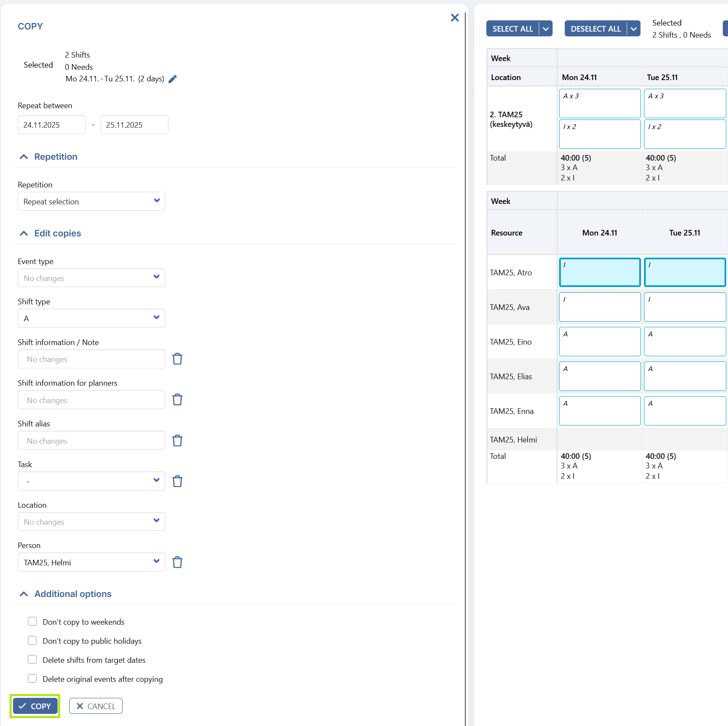Viewport: 728px width, 726px height.
Task: Open the Repeat selection dropdown
Action: [91, 201]
